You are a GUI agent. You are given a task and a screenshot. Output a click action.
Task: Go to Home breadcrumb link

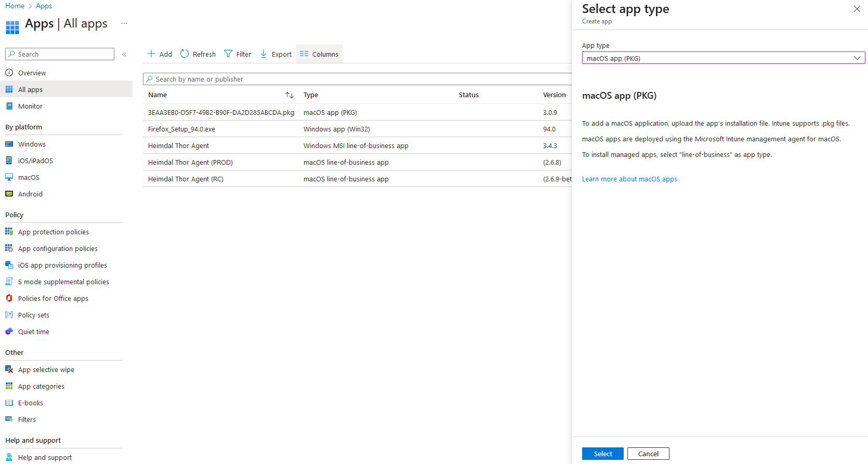tap(15, 6)
